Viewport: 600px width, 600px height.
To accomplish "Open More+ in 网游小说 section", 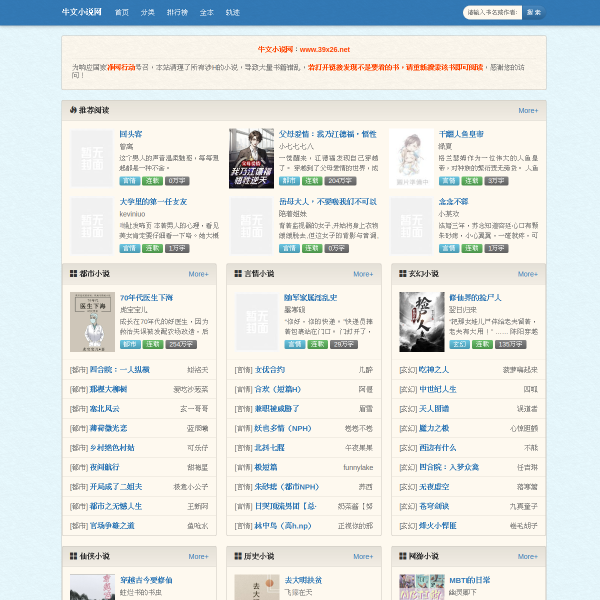I will tap(528, 556).
